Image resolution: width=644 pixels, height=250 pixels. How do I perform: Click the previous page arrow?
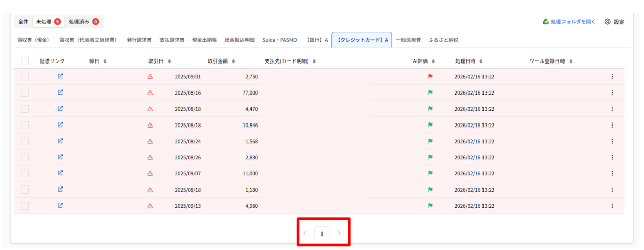pos(304,233)
